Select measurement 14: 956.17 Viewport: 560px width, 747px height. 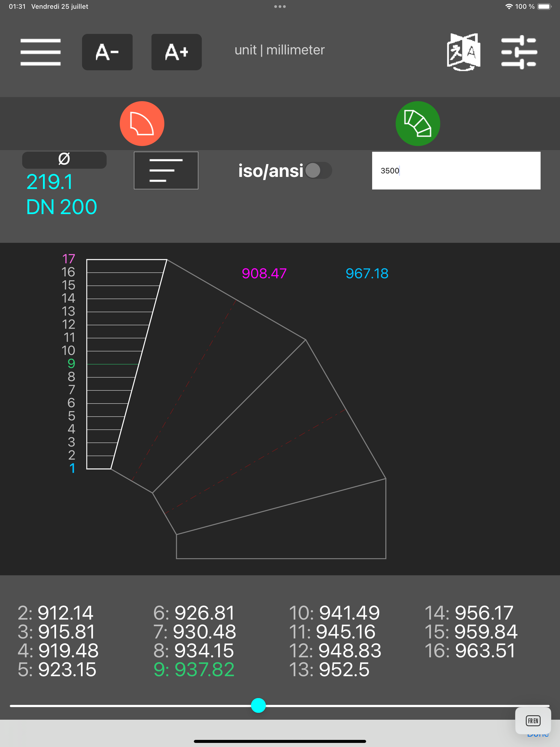pyautogui.click(x=469, y=612)
